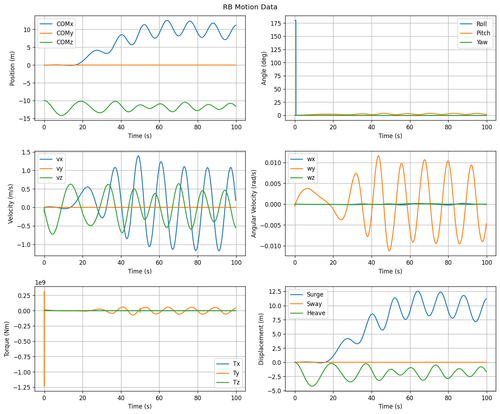The height and width of the screenshot is (414, 500).
Task: Click the Ty legend label
Action: [x=236, y=373]
